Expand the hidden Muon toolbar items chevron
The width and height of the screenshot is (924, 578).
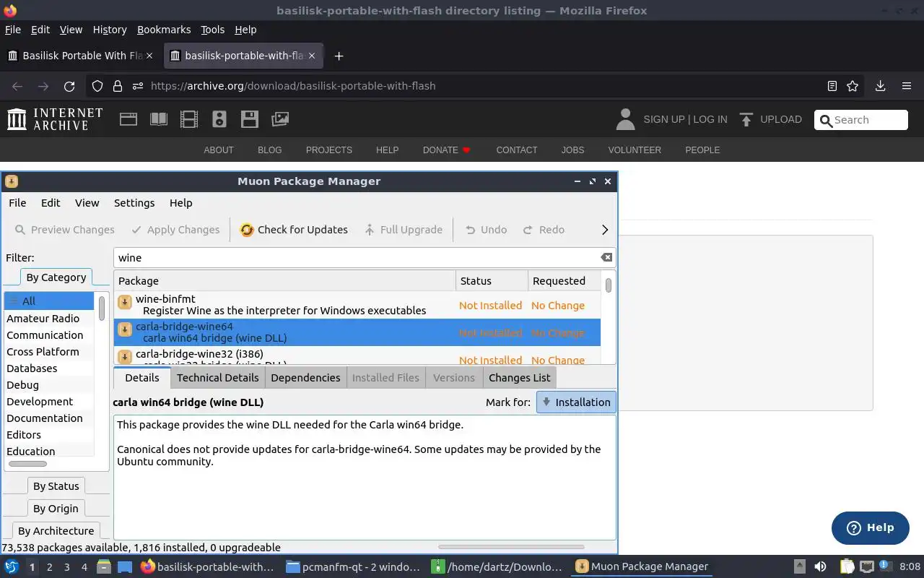point(605,230)
